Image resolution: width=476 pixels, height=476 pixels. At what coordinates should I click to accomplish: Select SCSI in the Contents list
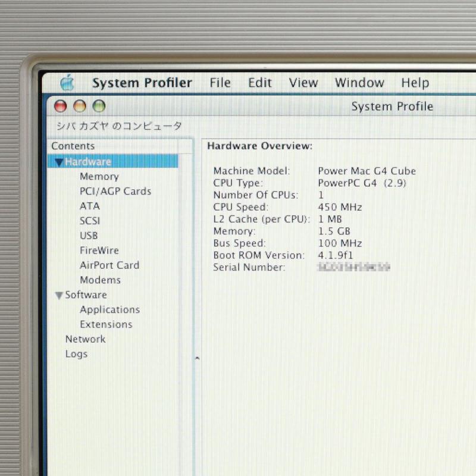coord(90,221)
